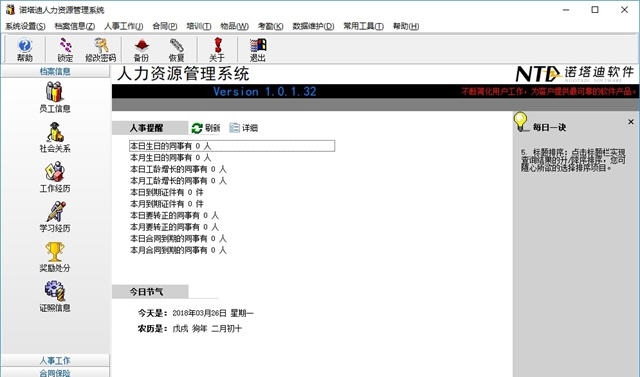Select the 人事提醒 section header
This screenshot has height=377, width=640.
[150, 128]
